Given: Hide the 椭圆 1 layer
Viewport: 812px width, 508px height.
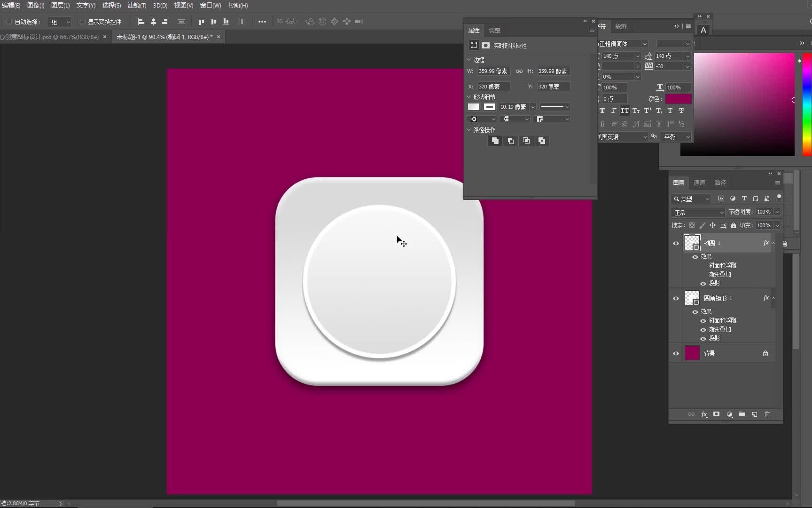Looking at the screenshot, I should coord(676,243).
